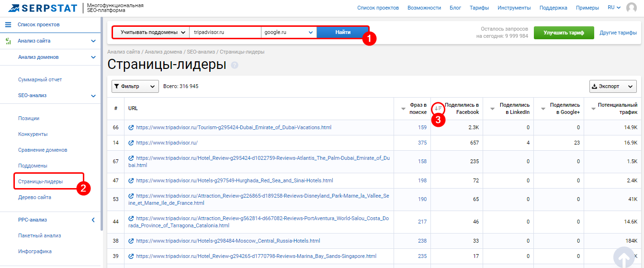The image size is (644, 268).
Task: Click the Улучшить тариф button
Action: pyautogui.click(x=564, y=33)
